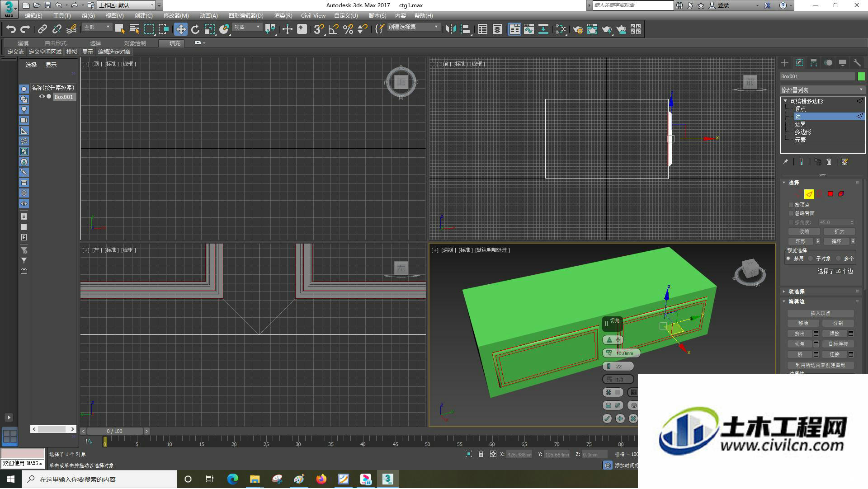The image size is (868, 489).
Task: Toggle Window/Crossing selection mode
Action: click(164, 29)
